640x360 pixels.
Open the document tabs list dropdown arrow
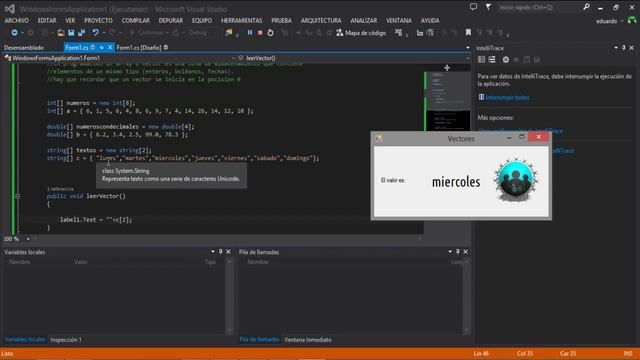pos(468,48)
